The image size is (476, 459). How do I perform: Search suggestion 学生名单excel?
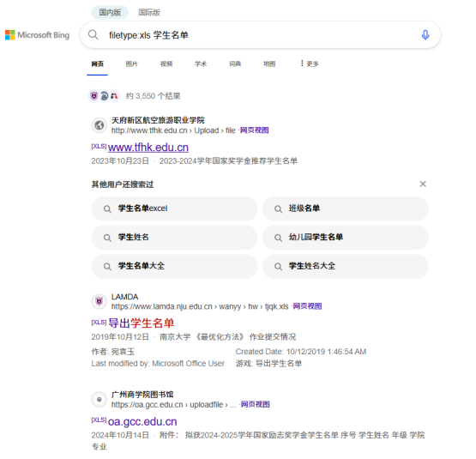175,208
